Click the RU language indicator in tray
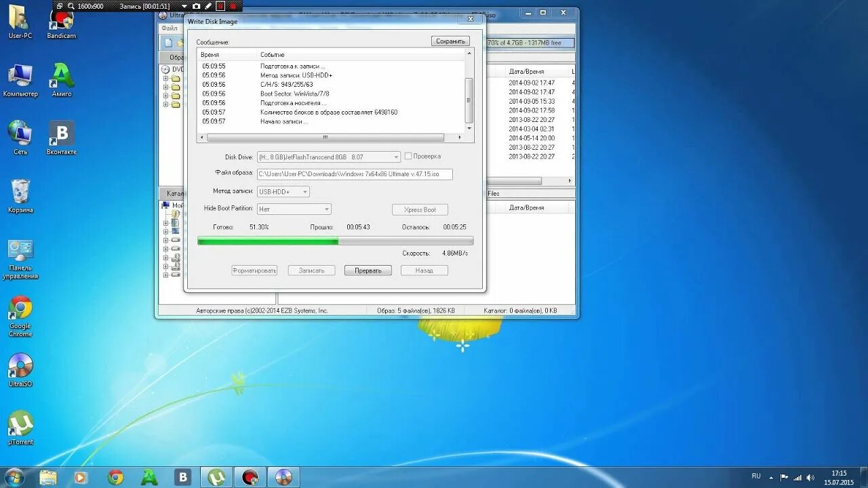The image size is (868, 488). pos(756,476)
